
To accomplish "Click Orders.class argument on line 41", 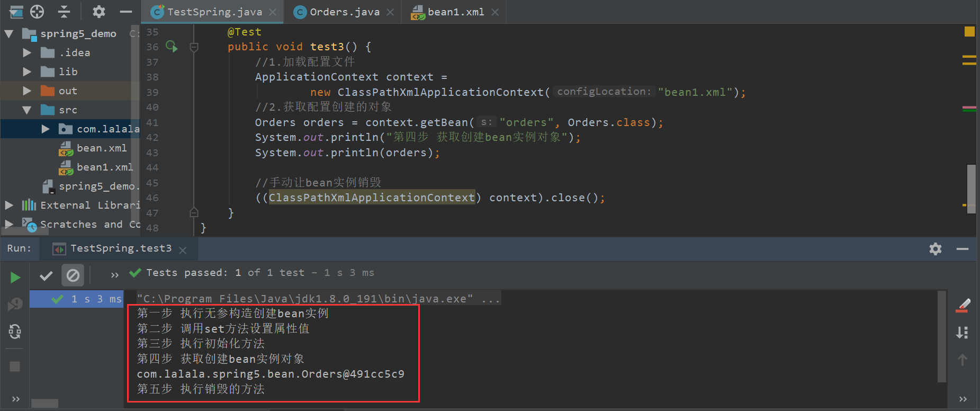I will (x=609, y=122).
